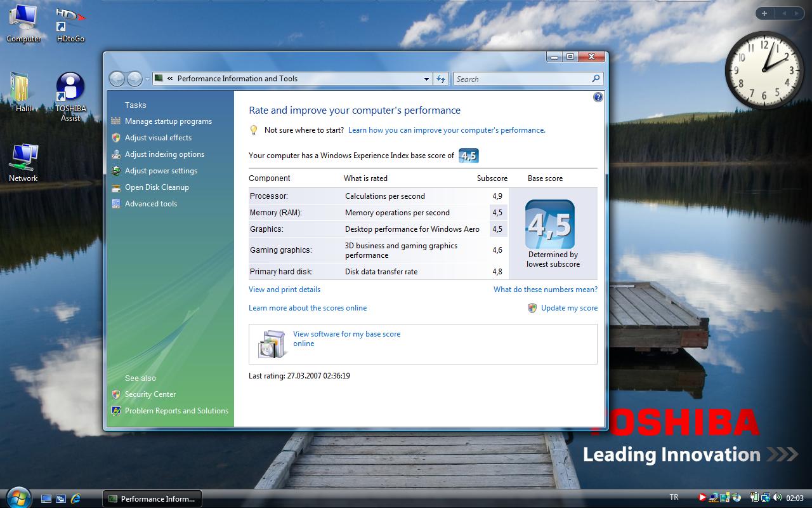
Task: Click the volume speaker tray icon
Action: tap(777, 498)
